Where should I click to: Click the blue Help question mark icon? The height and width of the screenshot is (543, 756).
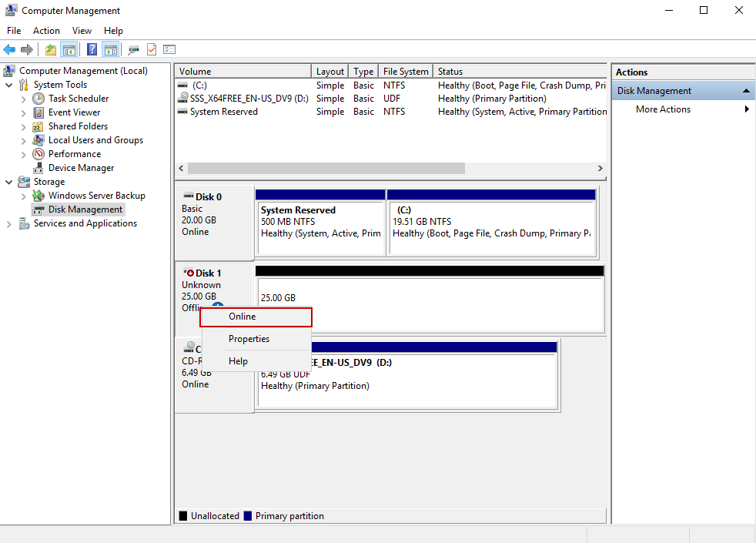pyautogui.click(x=92, y=50)
